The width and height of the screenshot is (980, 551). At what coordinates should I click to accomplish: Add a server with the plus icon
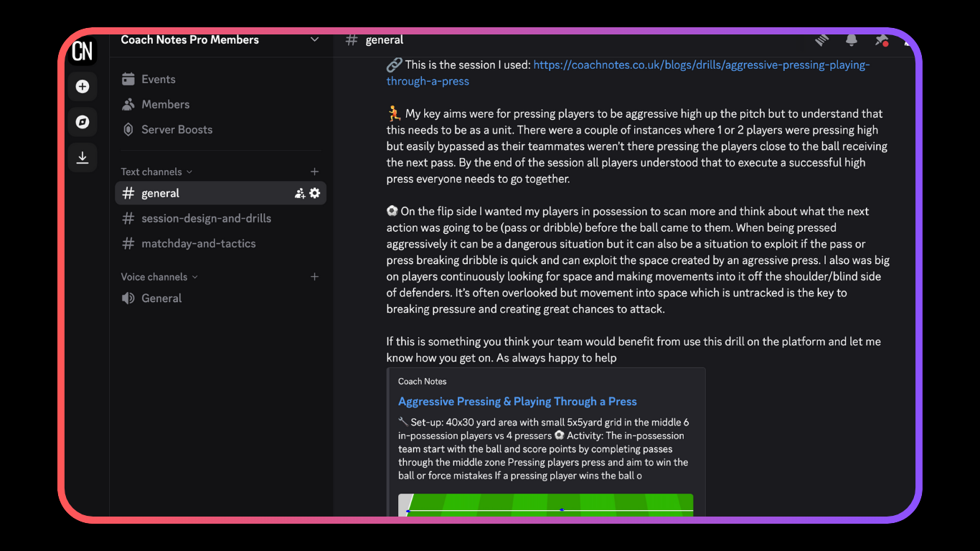[x=83, y=87]
